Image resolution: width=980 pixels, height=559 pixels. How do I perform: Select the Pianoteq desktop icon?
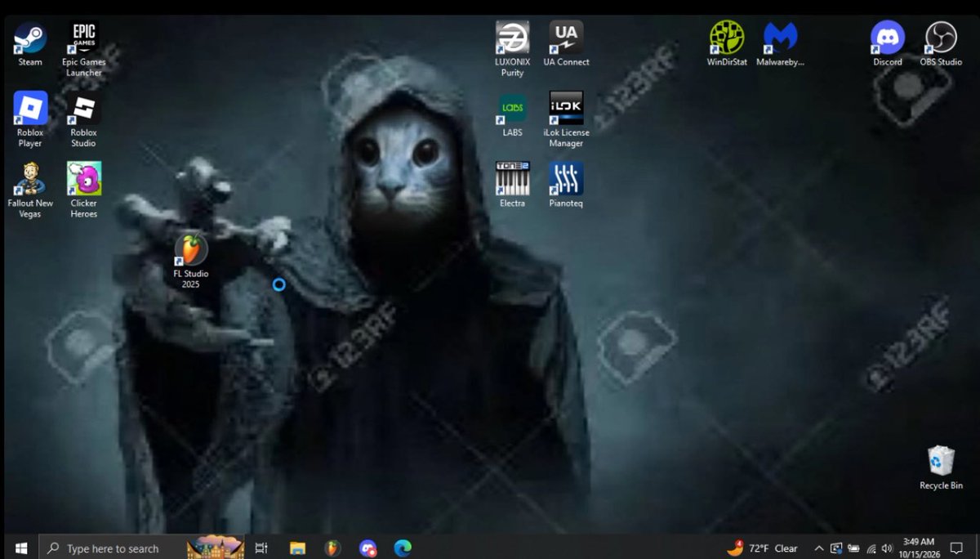point(566,185)
